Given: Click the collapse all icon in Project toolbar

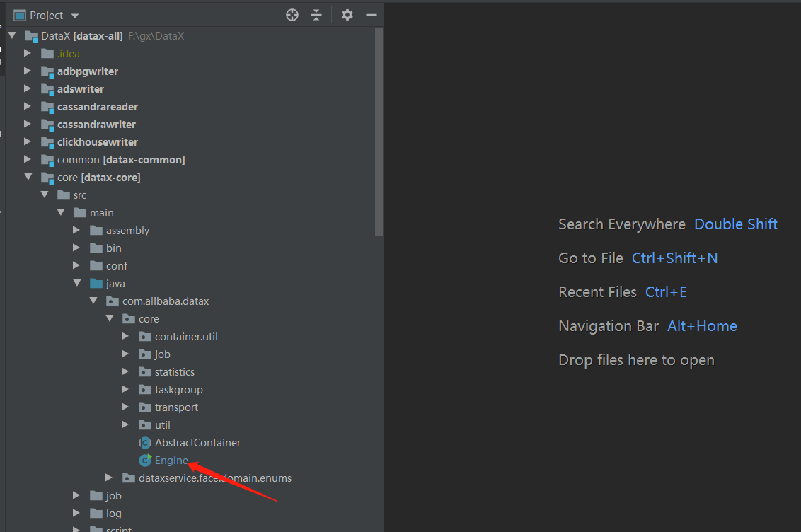Looking at the screenshot, I should [316, 15].
